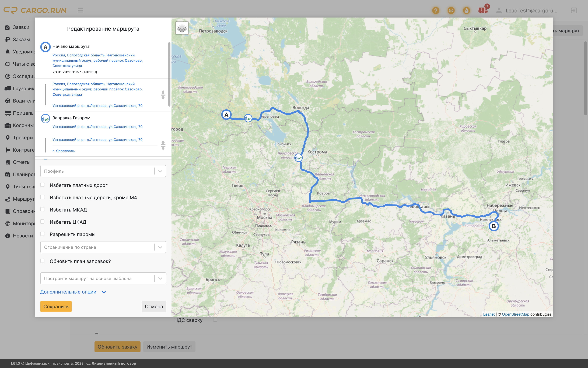Click the Отчеты clipboard icon

tap(8, 162)
